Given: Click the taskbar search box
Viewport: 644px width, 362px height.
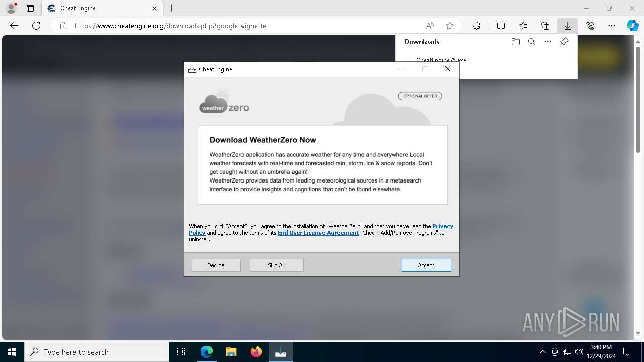Looking at the screenshot, I should click(97, 352).
